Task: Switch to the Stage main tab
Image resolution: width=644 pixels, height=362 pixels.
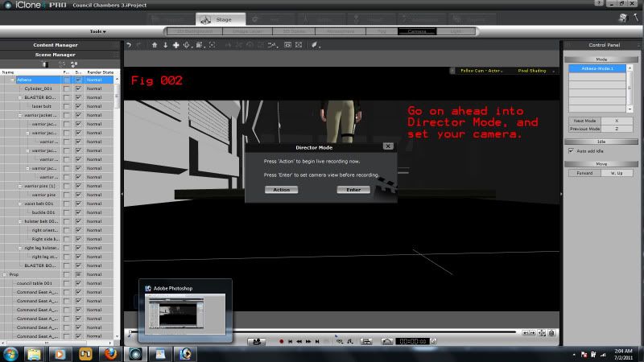Action: pos(221,19)
